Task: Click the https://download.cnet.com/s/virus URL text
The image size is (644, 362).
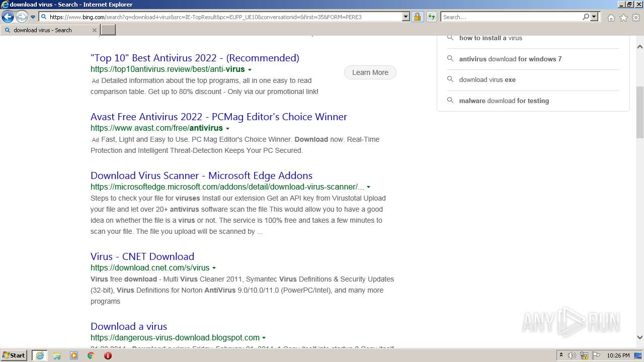Action: (x=150, y=268)
